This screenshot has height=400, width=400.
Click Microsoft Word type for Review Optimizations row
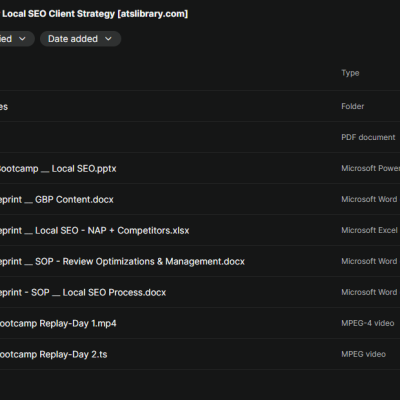(x=369, y=261)
